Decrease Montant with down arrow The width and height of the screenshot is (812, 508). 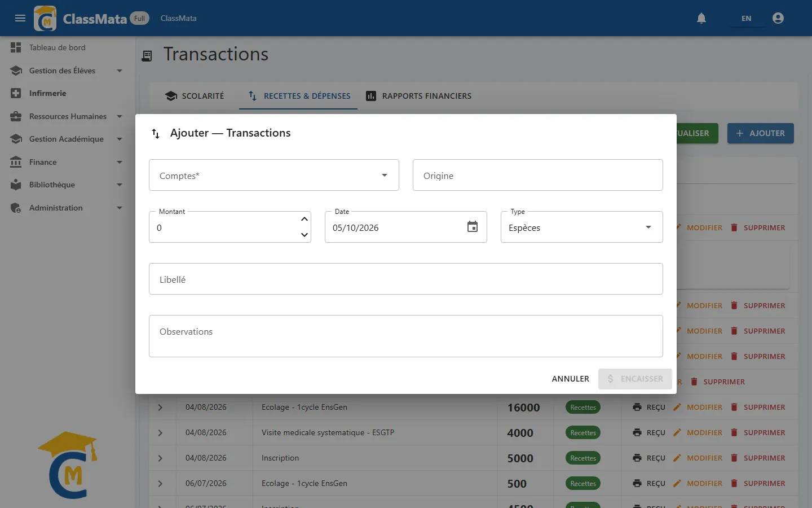coord(304,235)
